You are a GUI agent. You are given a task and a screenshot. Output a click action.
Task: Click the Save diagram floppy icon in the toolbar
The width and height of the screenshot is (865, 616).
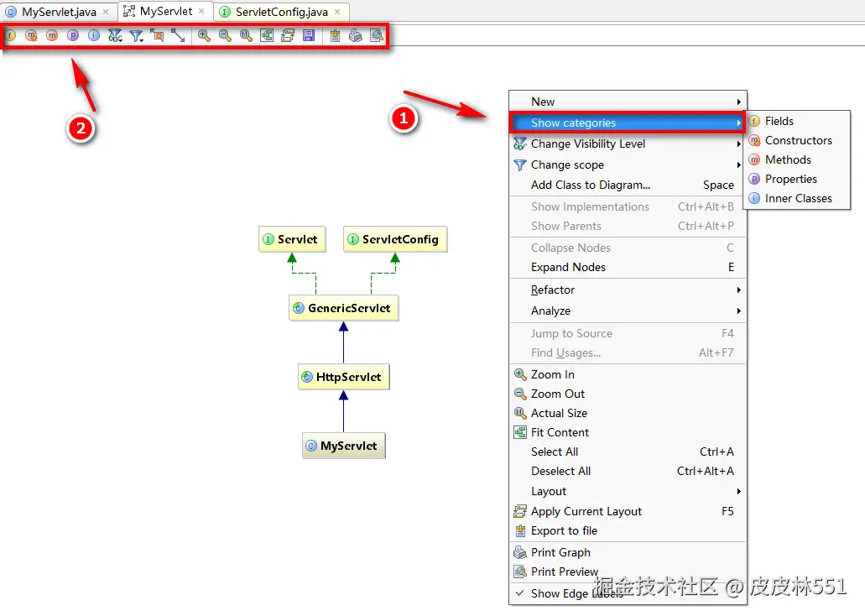click(x=309, y=36)
